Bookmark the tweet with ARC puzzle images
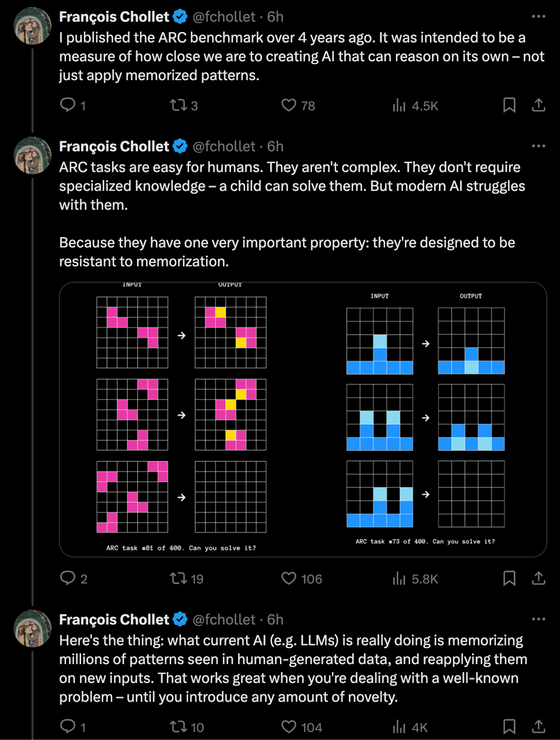 (509, 578)
